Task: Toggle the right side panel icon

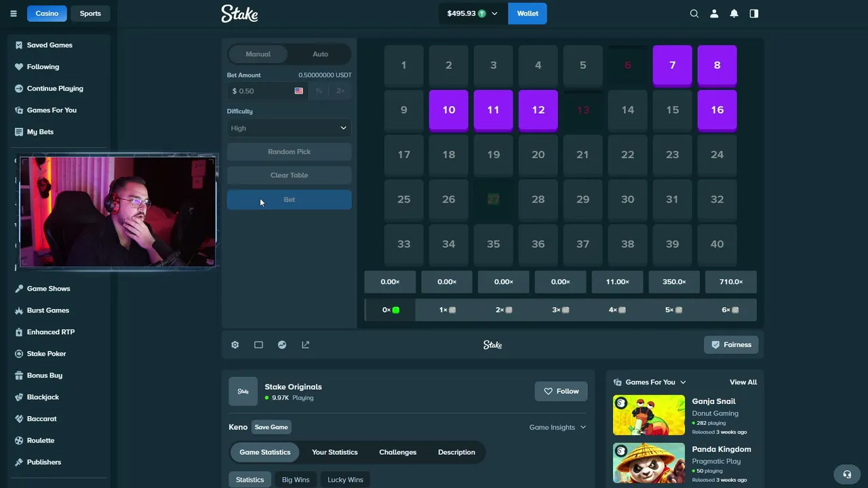Action: [x=753, y=14]
